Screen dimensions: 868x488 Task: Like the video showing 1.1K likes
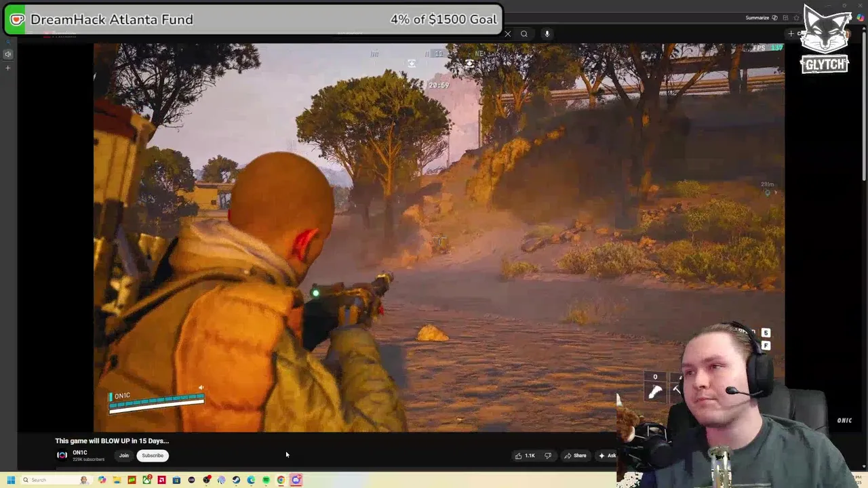pos(525,455)
